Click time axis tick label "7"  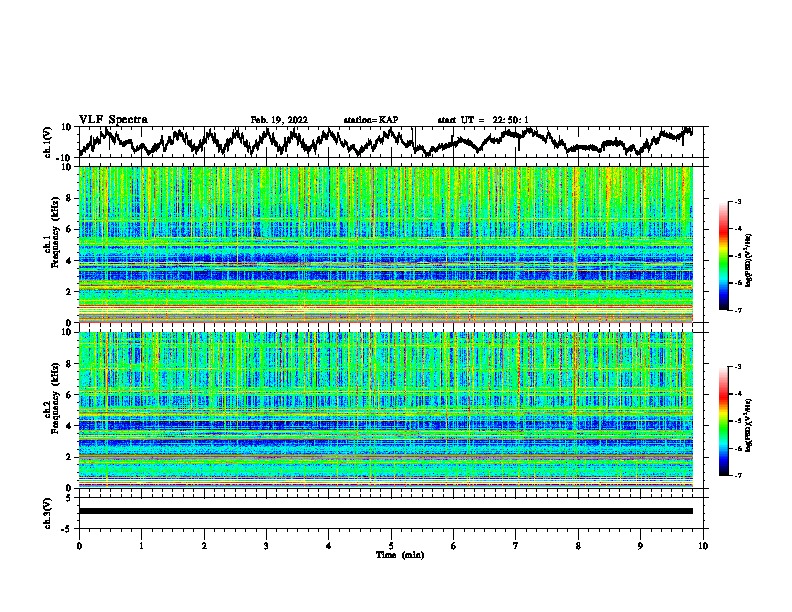[x=516, y=546]
